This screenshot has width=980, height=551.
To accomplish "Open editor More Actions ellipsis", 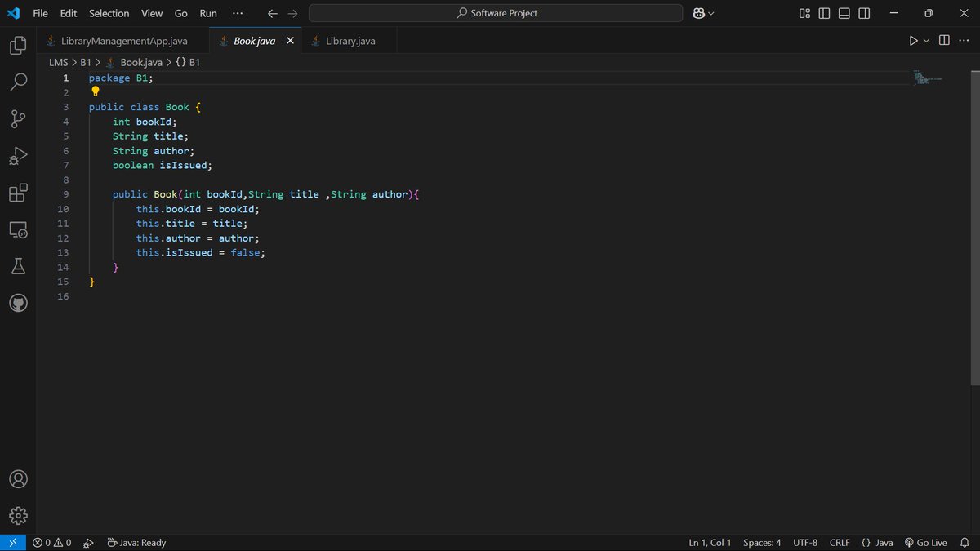I will tap(964, 41).
